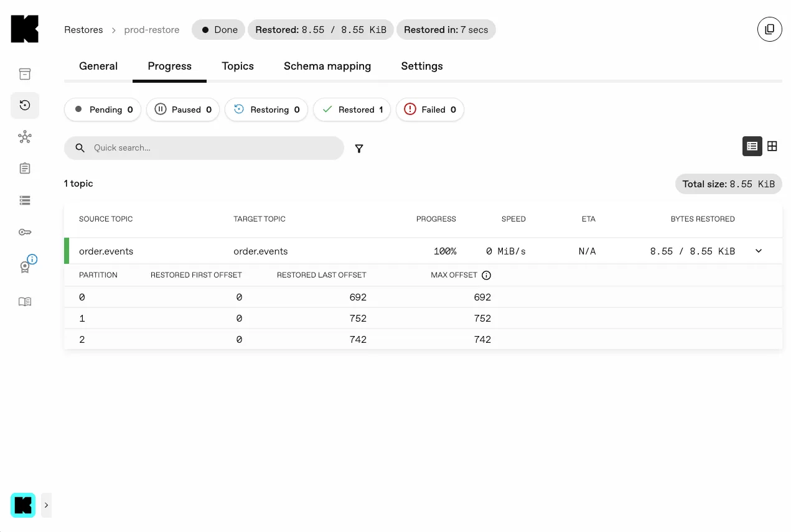Click the Progress column header
The width and height of the screenshot is (791, 532).
pyautogui.click(x=436, y=219)
